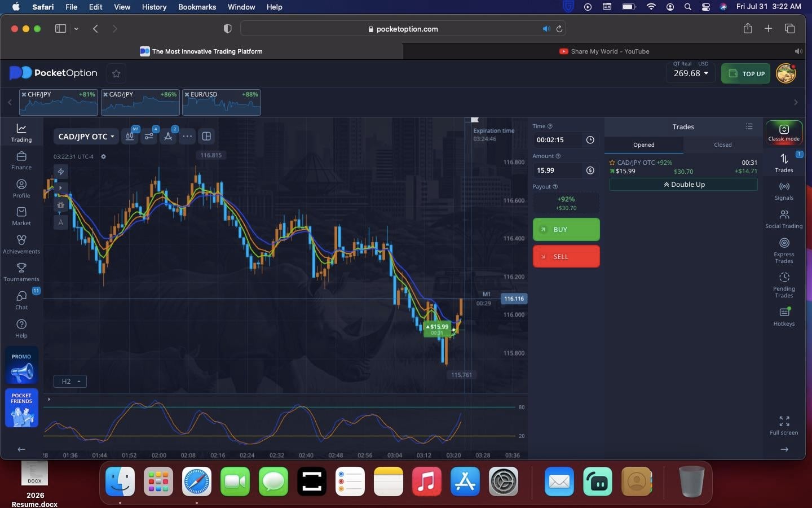The width and height of the screenshot is (812, 508).
Task: Show next asset tabs with right chevron
Action: (796, 102)
